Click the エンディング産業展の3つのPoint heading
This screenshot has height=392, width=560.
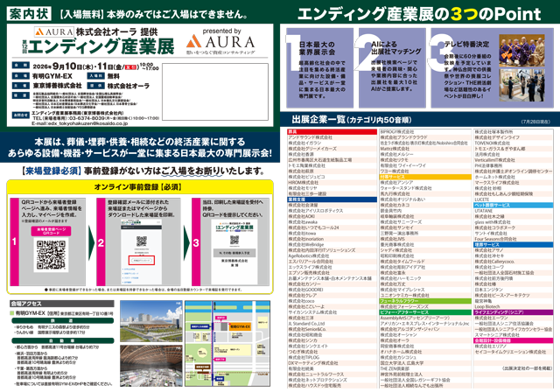419,14
